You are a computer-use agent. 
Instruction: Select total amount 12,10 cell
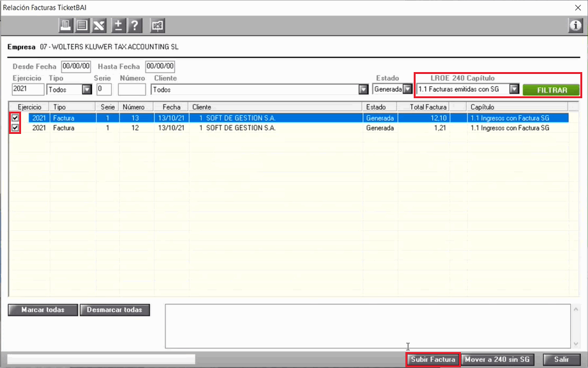(x=423, y=118)
